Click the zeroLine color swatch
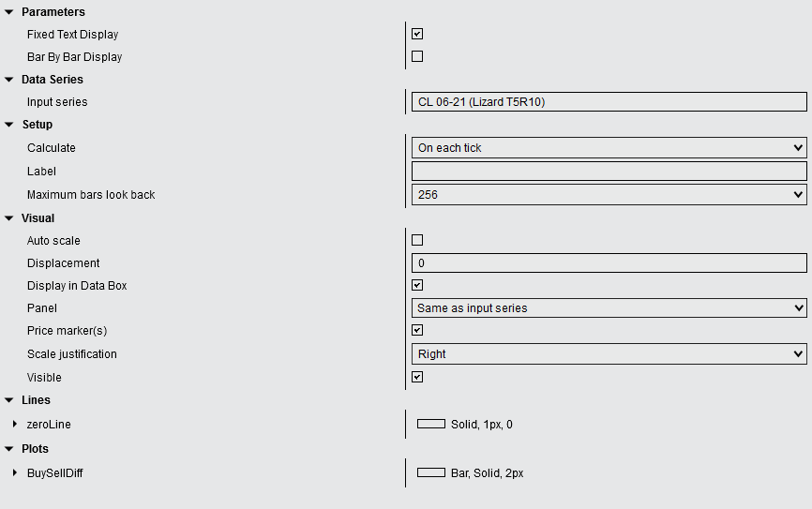Viewport: 812px width, 509px height. click(x=431, y=424)
